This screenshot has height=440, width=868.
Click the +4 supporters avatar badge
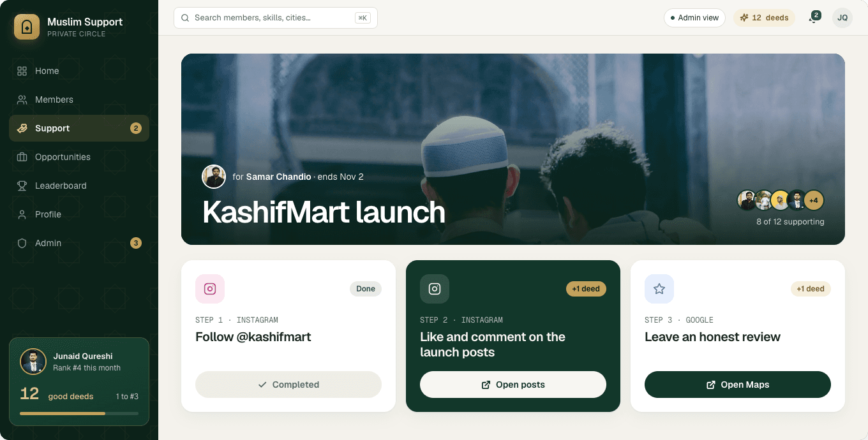814,200
